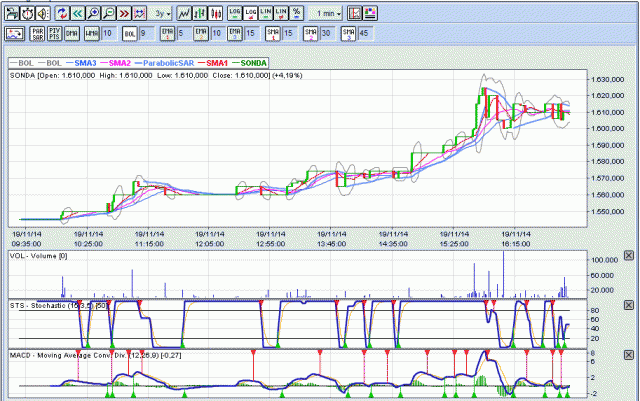Toggle the Pivot Points indicator button
Screen dimensions: 640x401
tap(55, 33)
